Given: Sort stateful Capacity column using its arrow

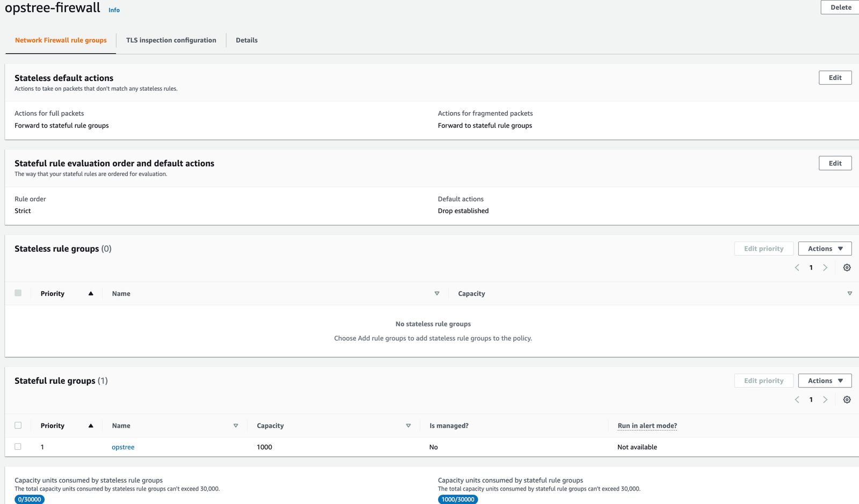Looking at the screenshot, I should click(x=408, y=426).
